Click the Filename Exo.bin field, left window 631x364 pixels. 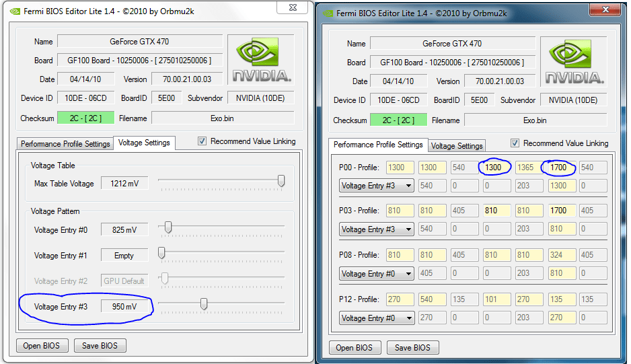tap(223, 118)
